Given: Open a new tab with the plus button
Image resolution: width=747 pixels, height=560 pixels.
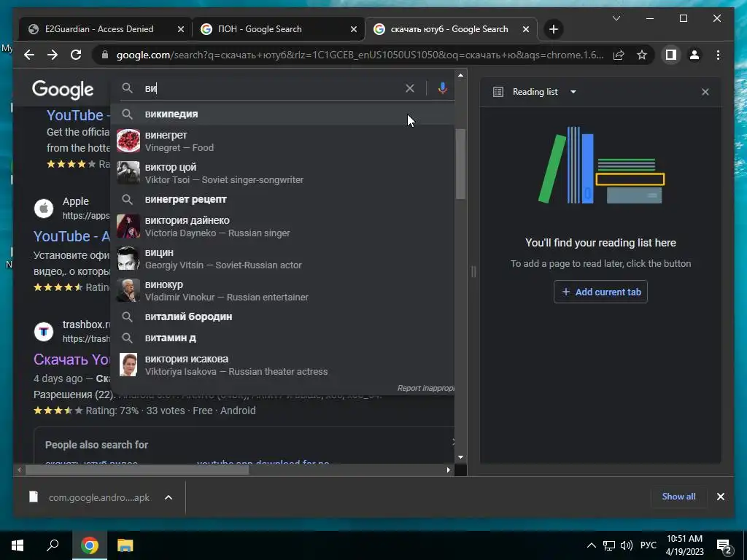Looking at the screenshot, I should point(554,29).
